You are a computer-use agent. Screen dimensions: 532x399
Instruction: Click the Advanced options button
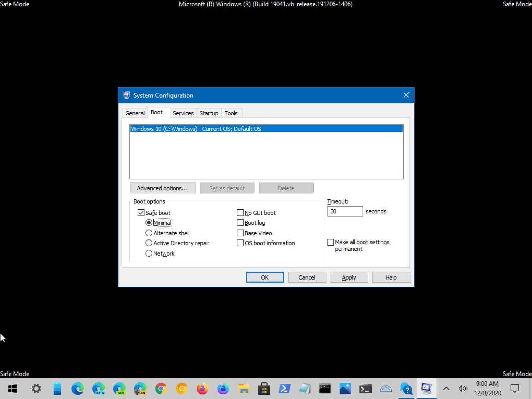pyautogui.click(x=162, y=188)
